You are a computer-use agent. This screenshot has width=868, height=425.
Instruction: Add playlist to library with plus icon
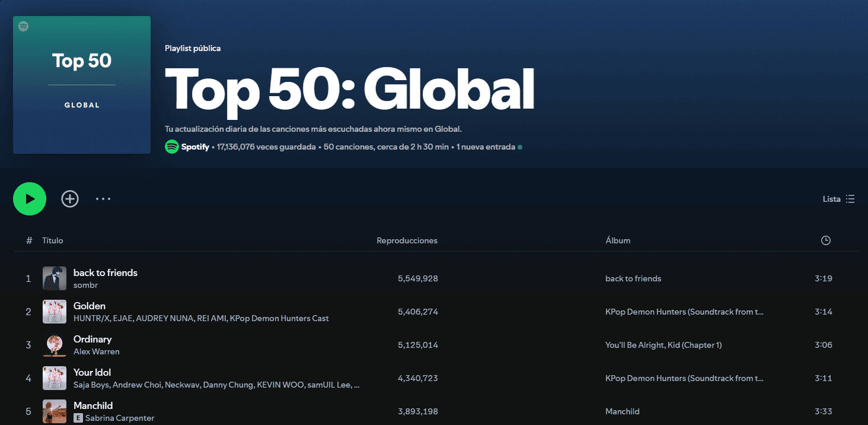(70, 199)
